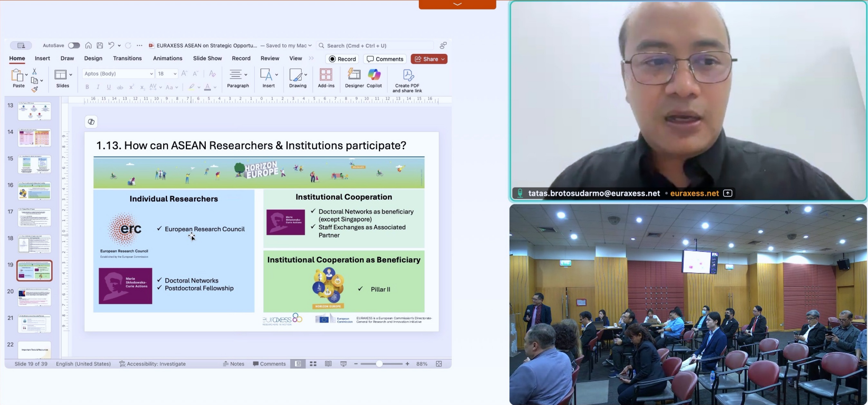Open the Animations ribbon tab
The width and height of the screenshot is (868, 405).
coord(168,59)
